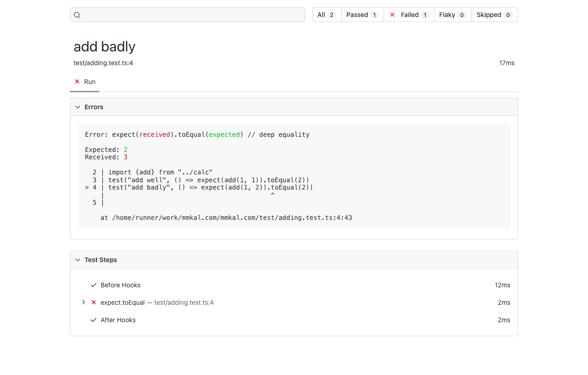Click the search magnifier icon
Viewport: 588px width, 375px height.
77,15
